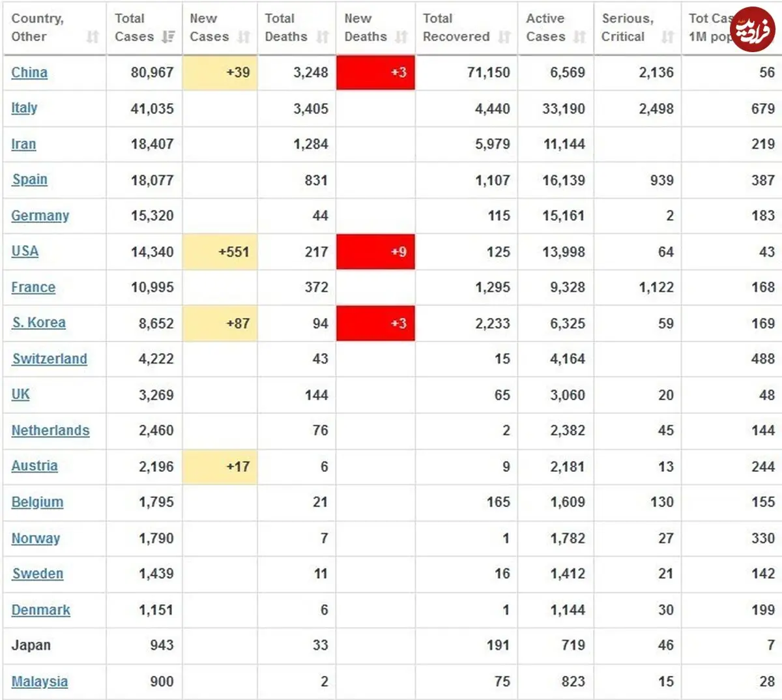Select the yellow +551 New Cases cell
This screenshot has height=700, width=782.
click(220, 252)
